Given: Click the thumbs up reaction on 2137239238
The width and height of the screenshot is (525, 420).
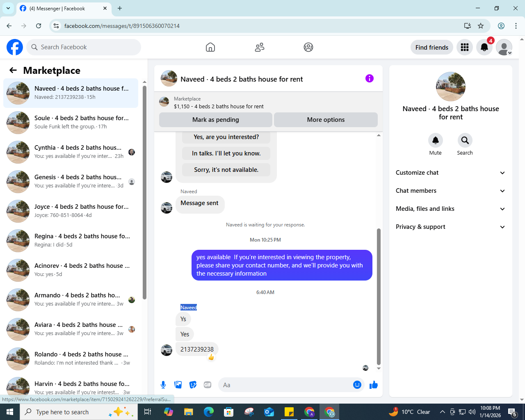Looking at the screenshot, I should (x=211, y=357).
